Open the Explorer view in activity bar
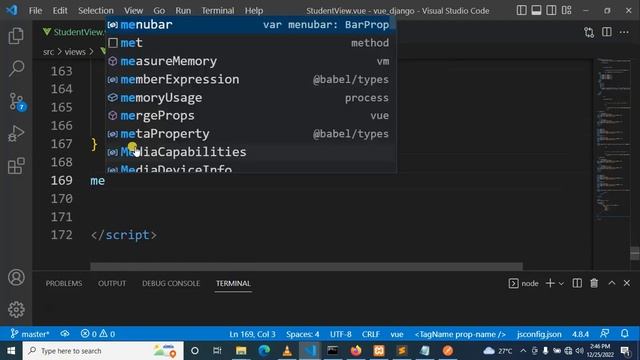Viewport: 640px width, 360px height. pos(16,36)
